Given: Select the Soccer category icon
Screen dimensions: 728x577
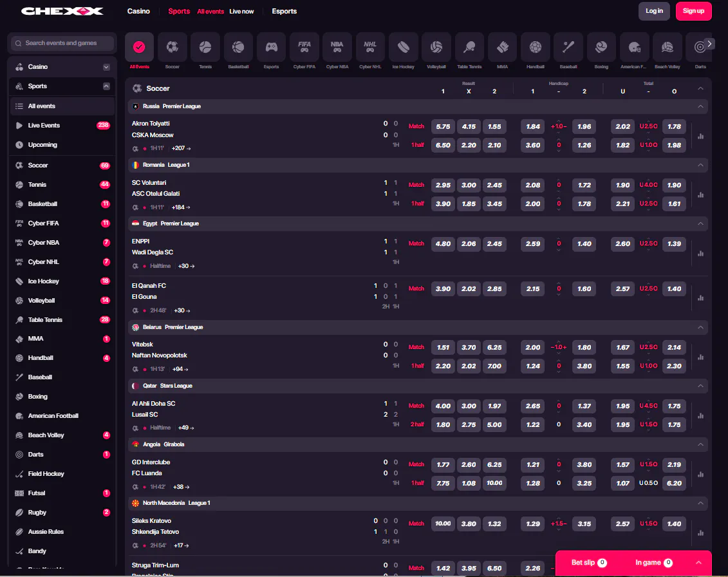Looking at the screenshot, I should pyautogui.click(x=173, y=47).
